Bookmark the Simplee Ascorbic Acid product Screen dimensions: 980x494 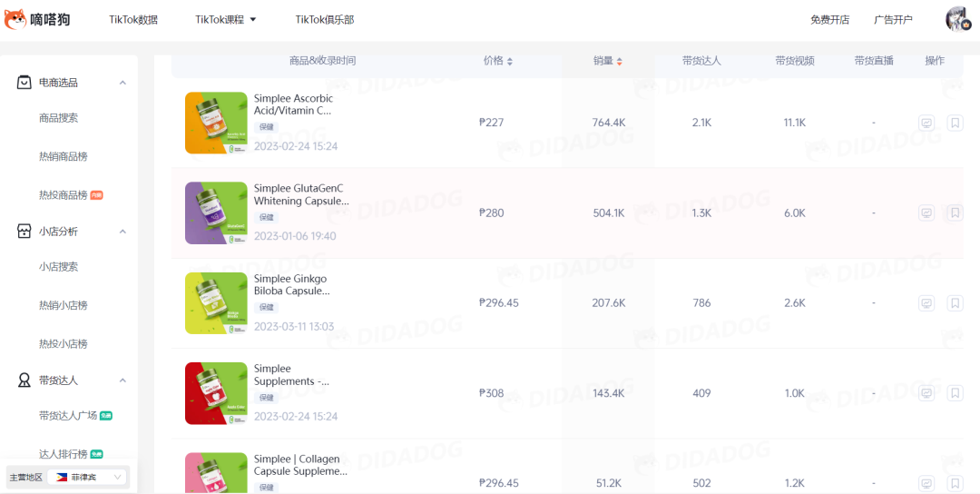pyautogui.click(x=955, y=123)
